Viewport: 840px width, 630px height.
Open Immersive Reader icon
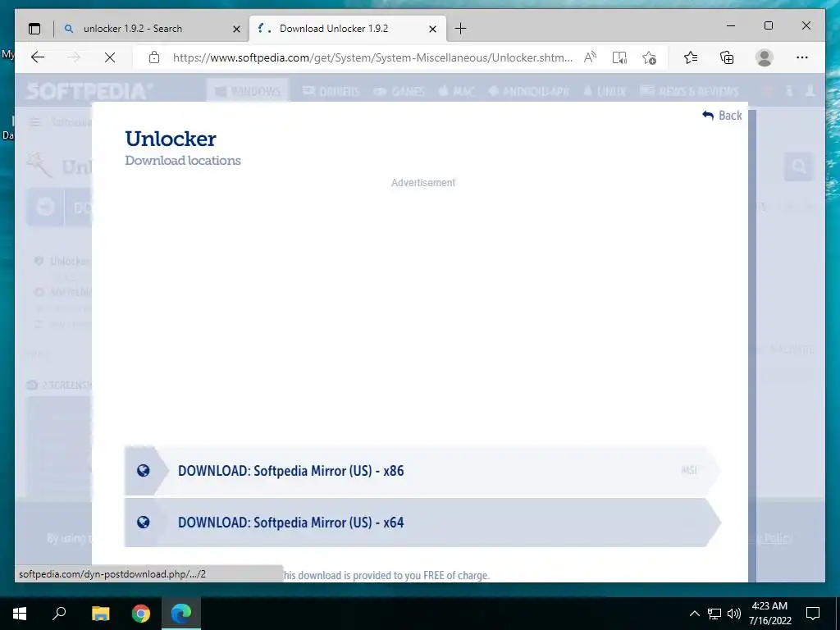point(620,57)
